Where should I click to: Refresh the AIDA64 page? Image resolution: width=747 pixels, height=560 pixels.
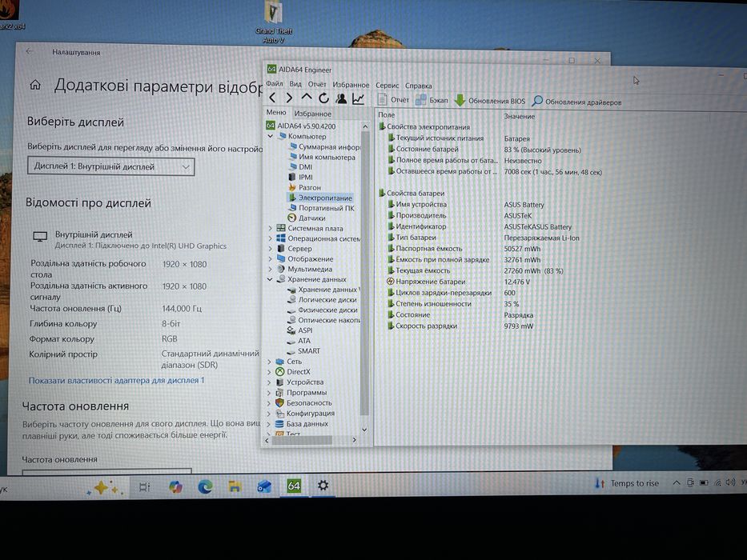pyautogui.click(x=324, y=98)
